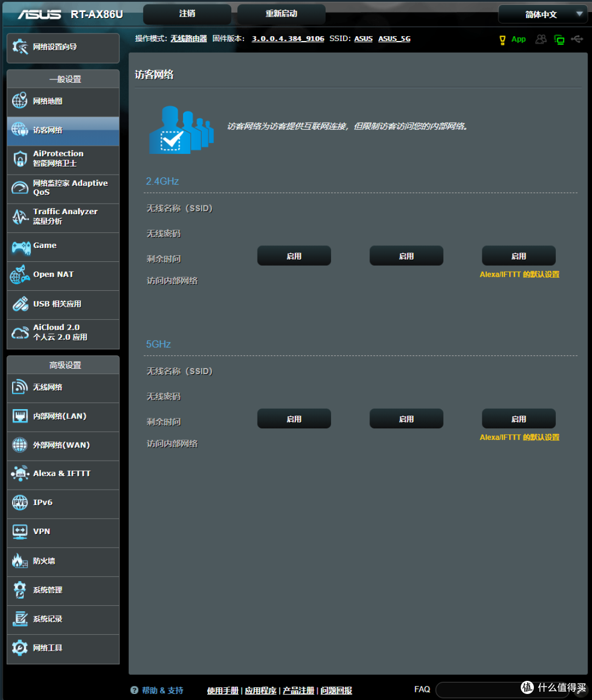This screenshot has height=700, width=592.
Task: Open the 网络设置向导 wizard icon
Action: pos(20,47)
